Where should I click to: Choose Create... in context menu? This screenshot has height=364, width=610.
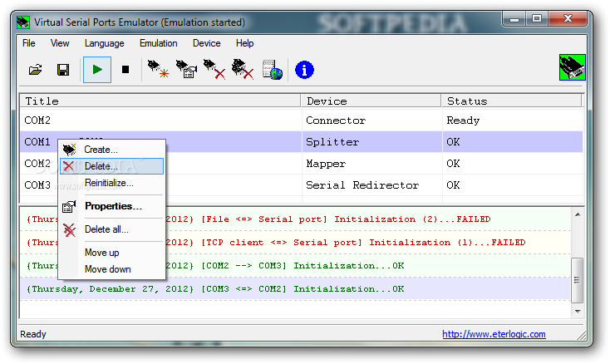tap(111, 150)
